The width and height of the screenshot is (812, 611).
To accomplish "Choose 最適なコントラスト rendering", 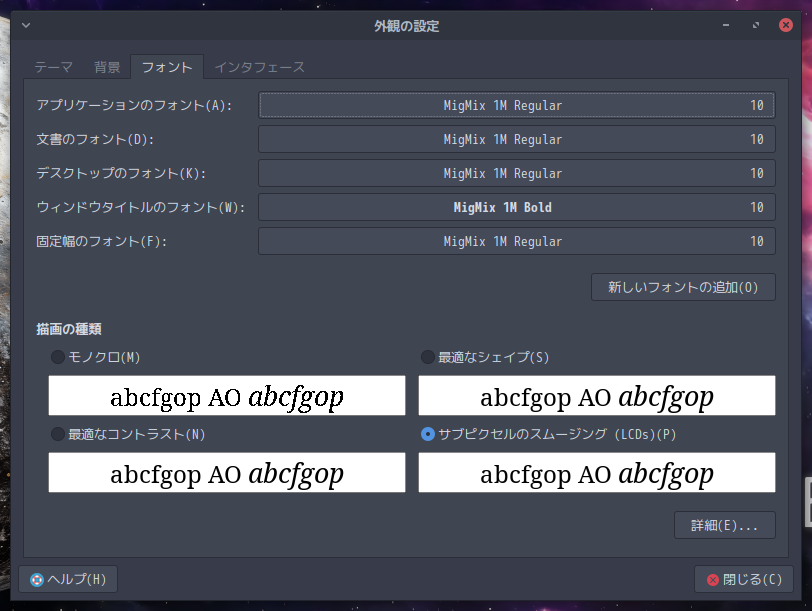I will [x=57, y=435].
